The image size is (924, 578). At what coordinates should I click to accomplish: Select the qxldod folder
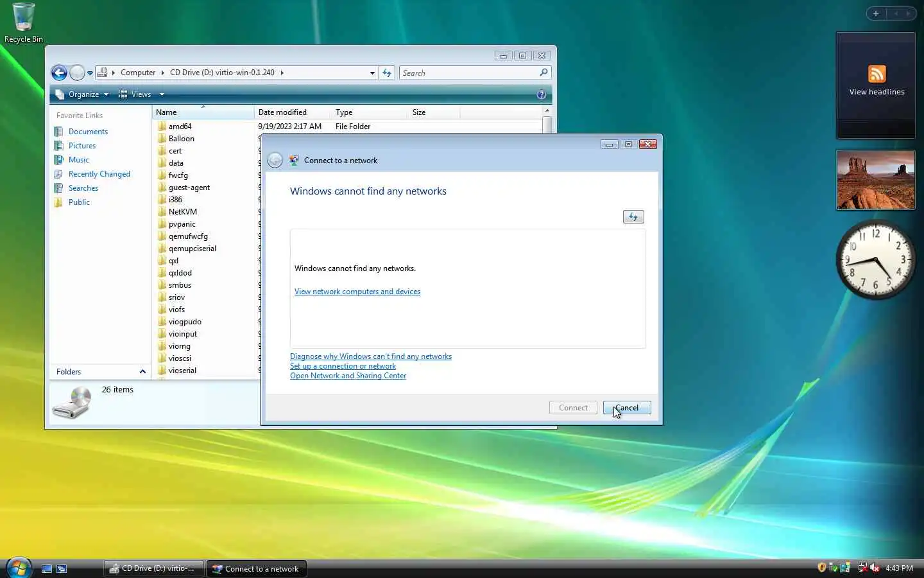180,273
